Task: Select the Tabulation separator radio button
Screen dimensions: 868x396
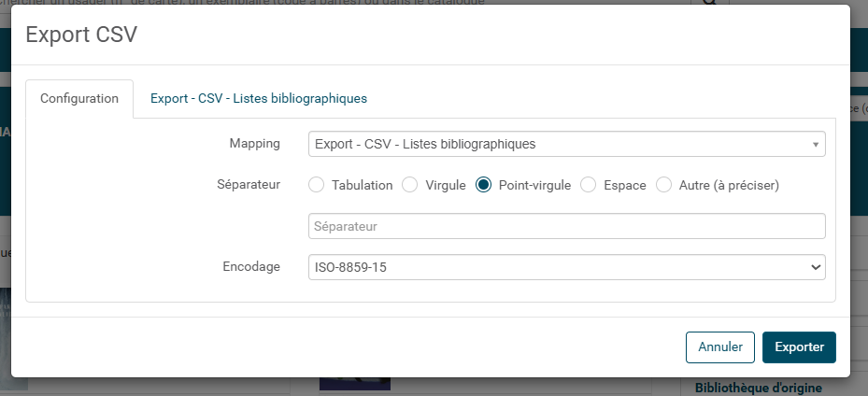Action: pyautogui.click(x=316, y=185)
